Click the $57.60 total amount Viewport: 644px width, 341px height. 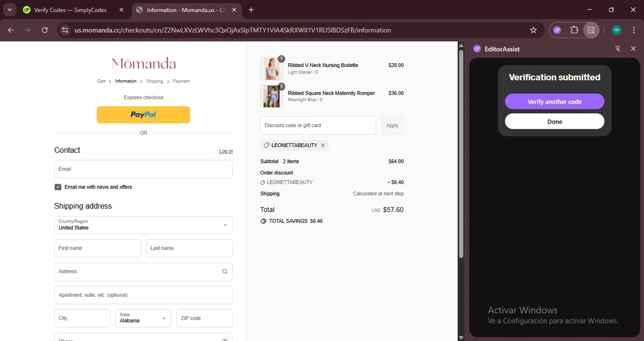[393, 210]
